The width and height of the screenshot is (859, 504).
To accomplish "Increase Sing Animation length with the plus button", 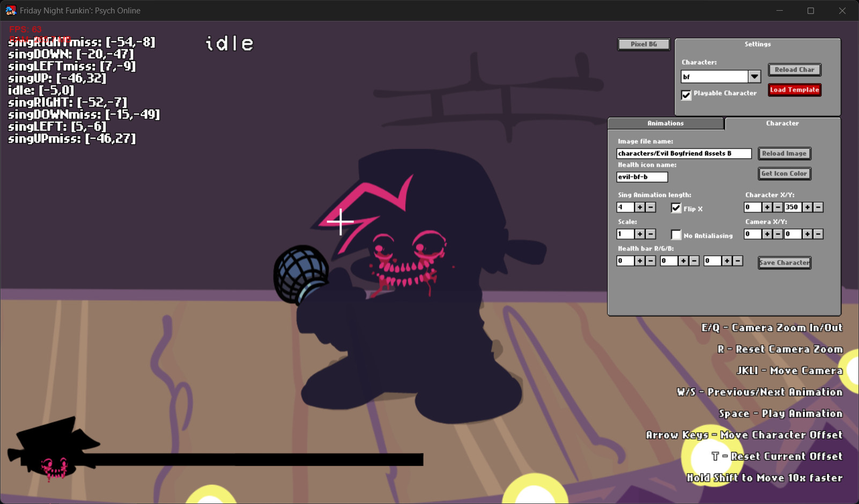I will click(x=640, y=207).
